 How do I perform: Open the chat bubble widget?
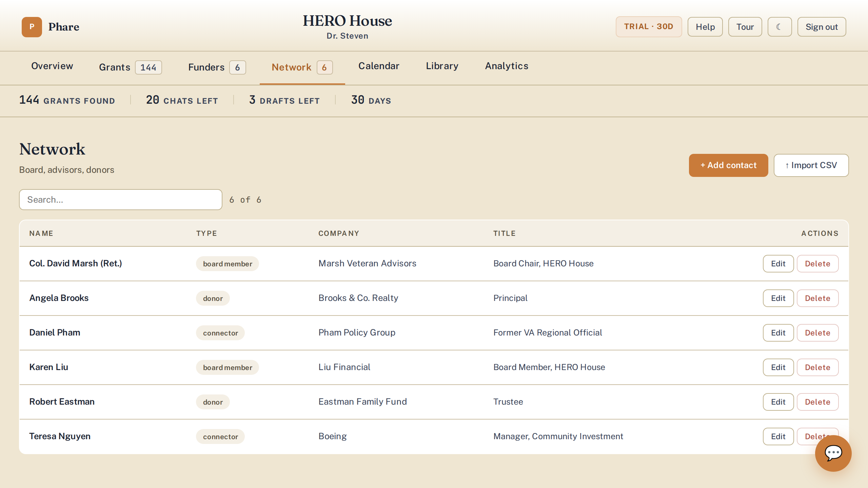click(x=833, y=453)
